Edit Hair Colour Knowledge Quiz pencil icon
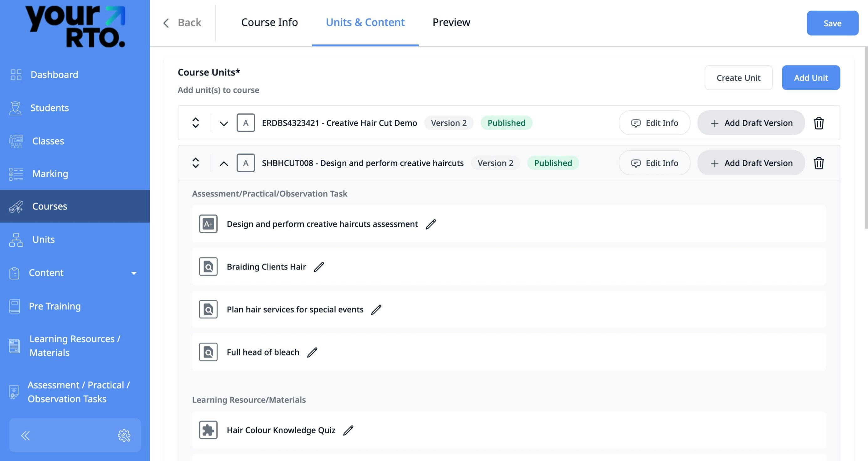868x461 pixels. coord(348,430)
